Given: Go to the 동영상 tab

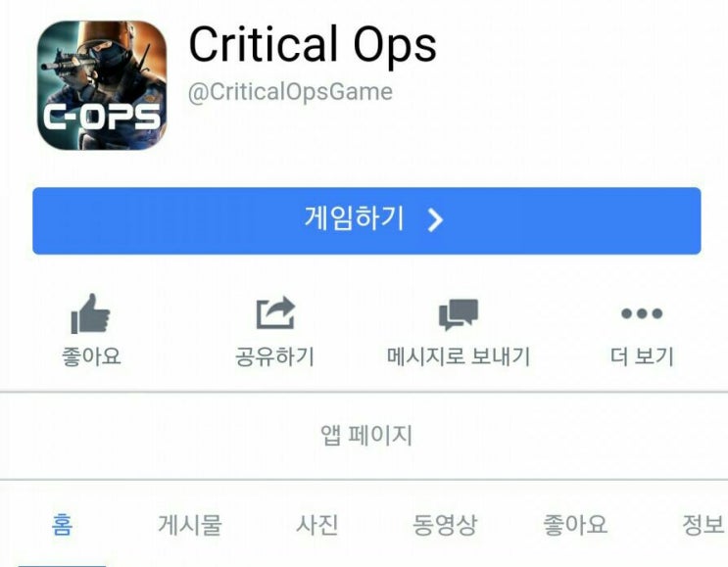Looking at the screenshot, I should coord(445,525).
